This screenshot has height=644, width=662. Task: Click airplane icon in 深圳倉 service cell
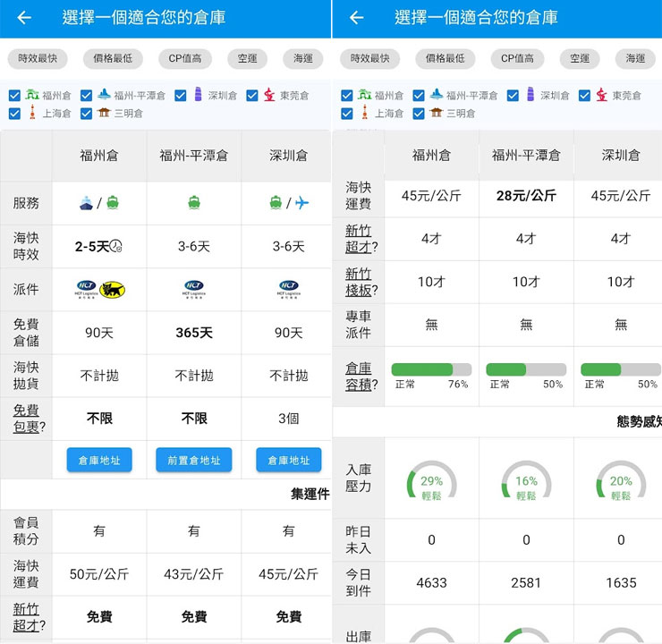coord(301,203)
